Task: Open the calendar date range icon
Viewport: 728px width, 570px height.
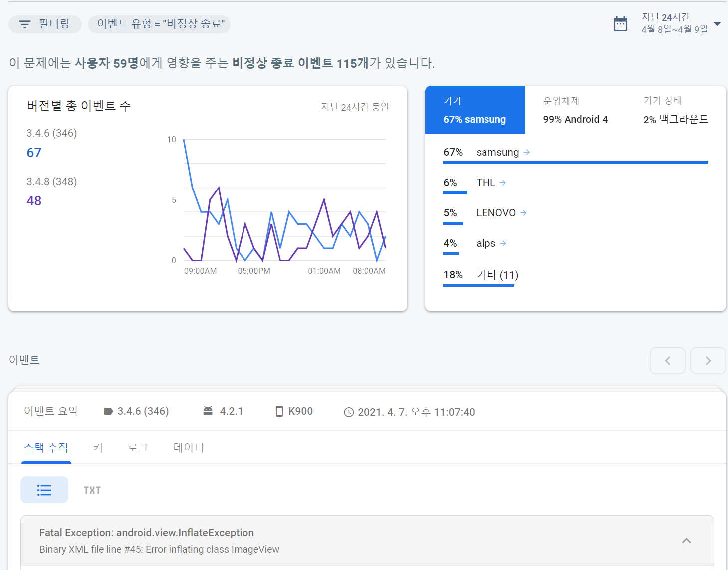Action: [620, 24]
